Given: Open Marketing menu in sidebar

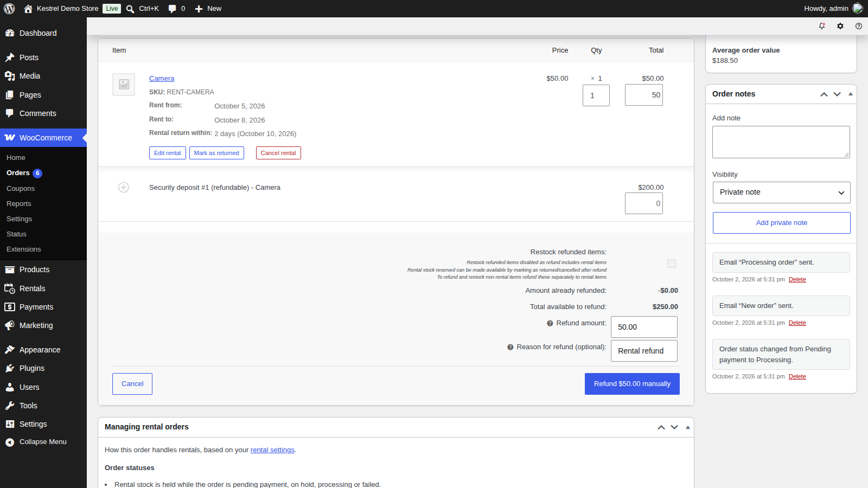Looking at the screenshot, I should 43,325.
